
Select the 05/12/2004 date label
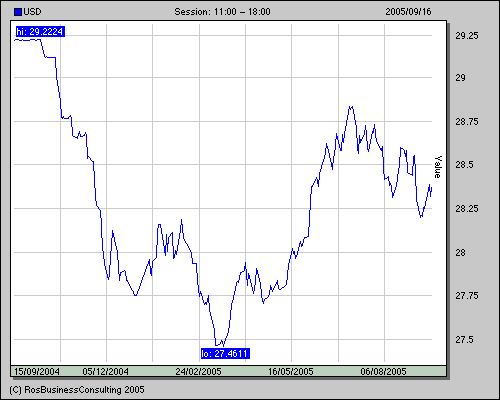pos(106,371)
